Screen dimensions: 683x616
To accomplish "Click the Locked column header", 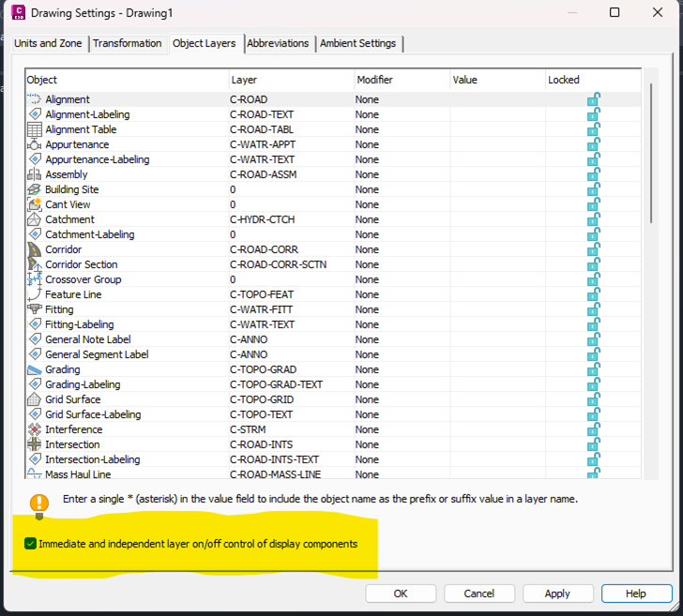I will coord(593,80).
